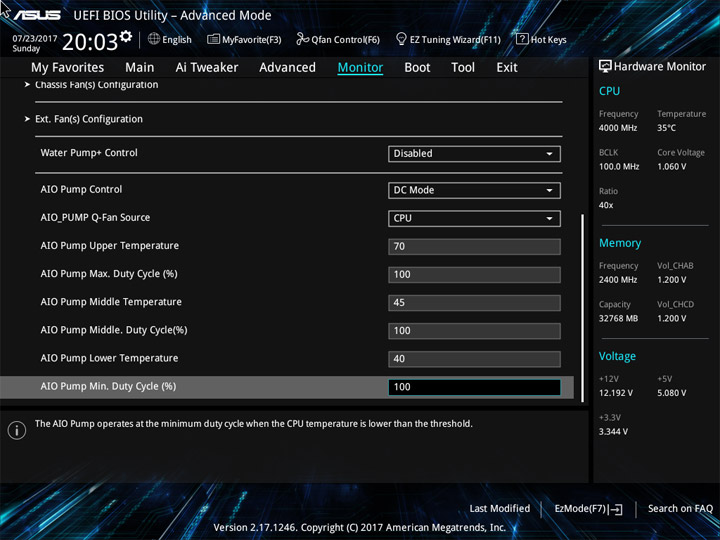Open AIO_PUMP Q-Fan Source dropdown

(474, 219)
